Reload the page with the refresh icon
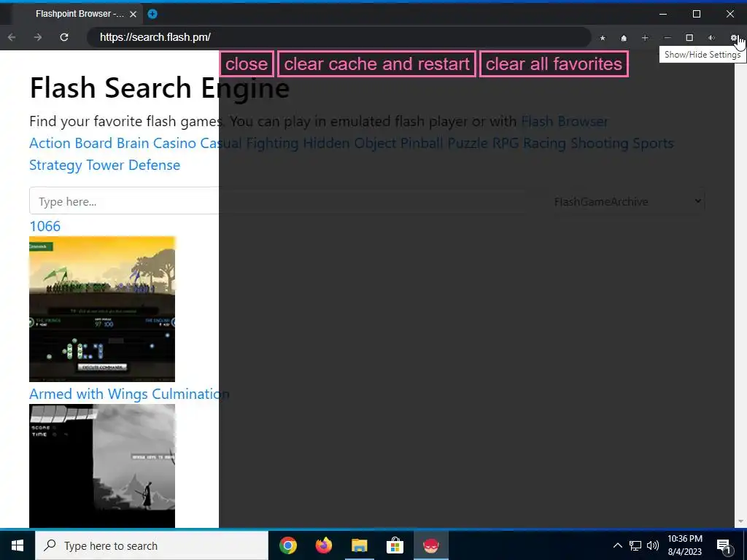 [x=64, y=37]
